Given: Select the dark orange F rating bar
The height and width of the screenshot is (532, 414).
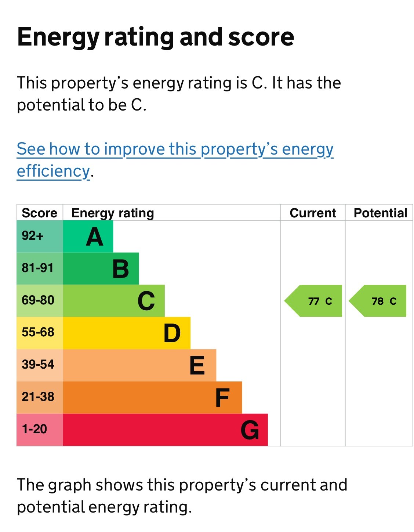Looking at the screenshot, I should tap(152, 398).
